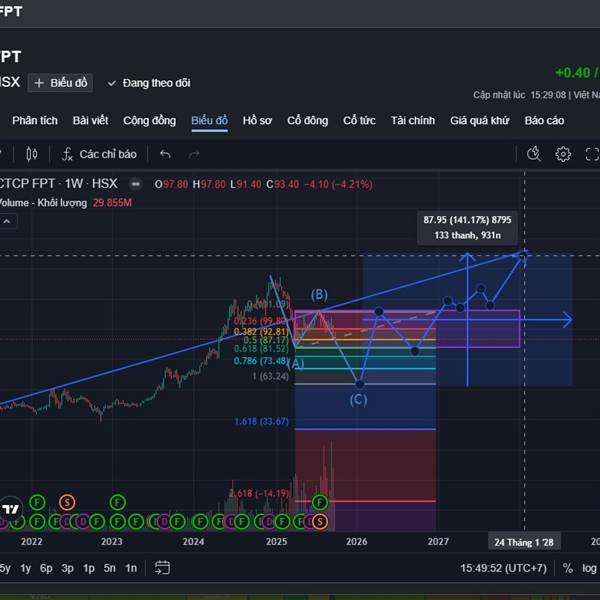Switch the chart to fullscreen mode
Viewport: 600px width, 600px height.
[592, 154]
